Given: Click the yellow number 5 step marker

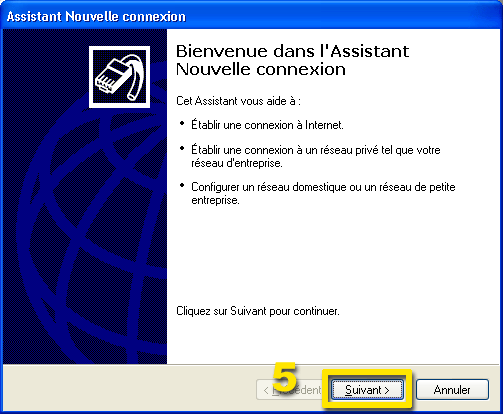Looking at the screenshot, I should [284, 377].
